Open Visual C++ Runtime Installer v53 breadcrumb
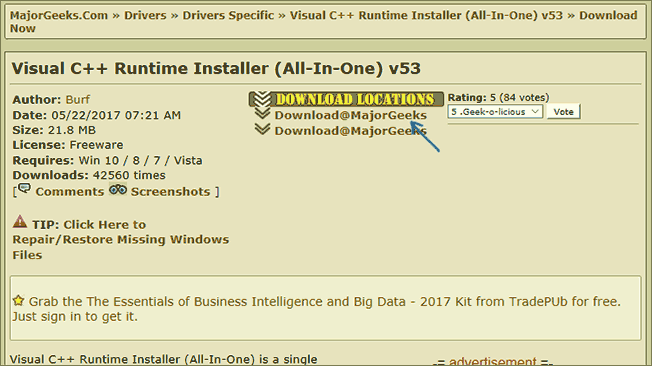Viewport: 652px width, 366px height. pyautogui.click(x=426, y=15)
